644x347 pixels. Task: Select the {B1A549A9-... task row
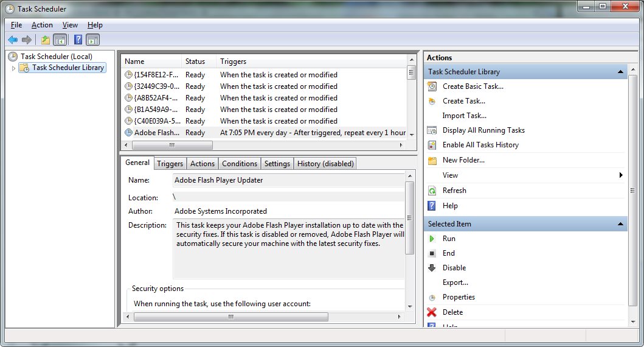265,110
